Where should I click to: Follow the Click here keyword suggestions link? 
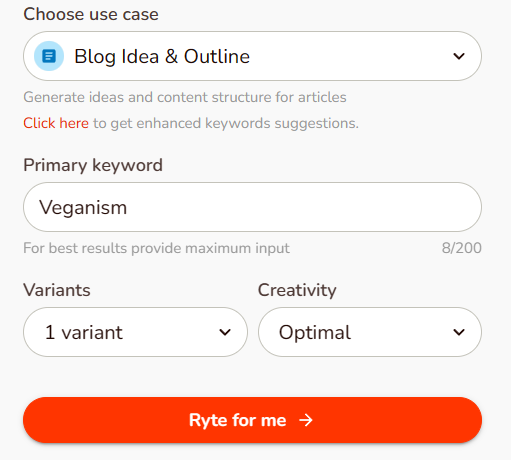pos(56,123)
